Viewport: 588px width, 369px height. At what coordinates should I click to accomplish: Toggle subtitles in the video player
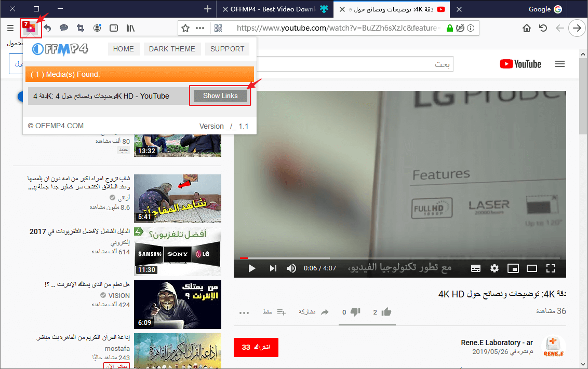(x=476, y=268)
